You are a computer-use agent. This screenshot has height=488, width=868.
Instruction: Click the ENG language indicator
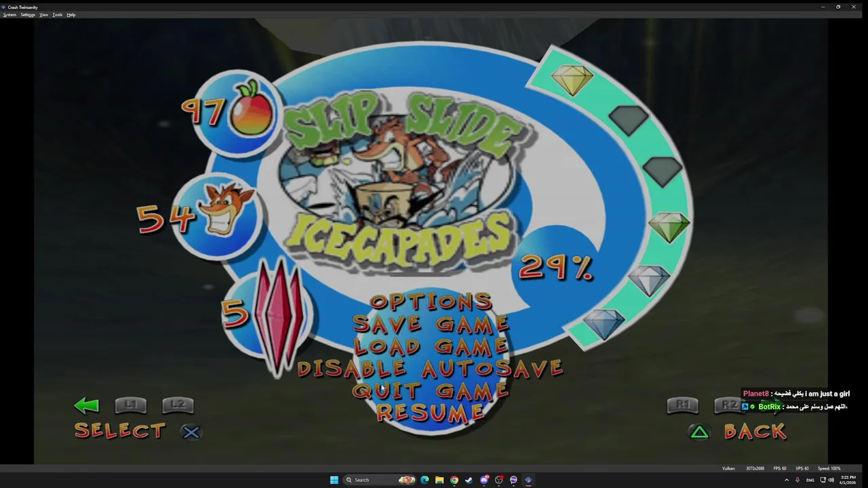point(810,480)
